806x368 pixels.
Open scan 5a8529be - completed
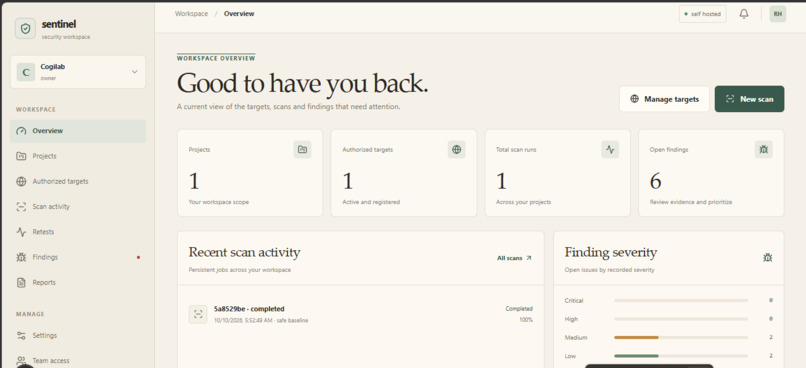tap(249, 309)
